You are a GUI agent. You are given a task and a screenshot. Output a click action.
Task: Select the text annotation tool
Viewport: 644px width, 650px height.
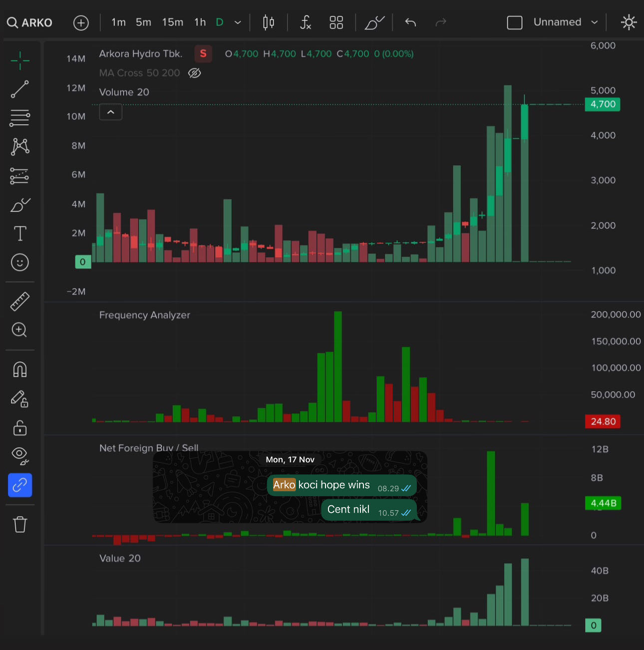pyautogui.click(x=20, y=233)
